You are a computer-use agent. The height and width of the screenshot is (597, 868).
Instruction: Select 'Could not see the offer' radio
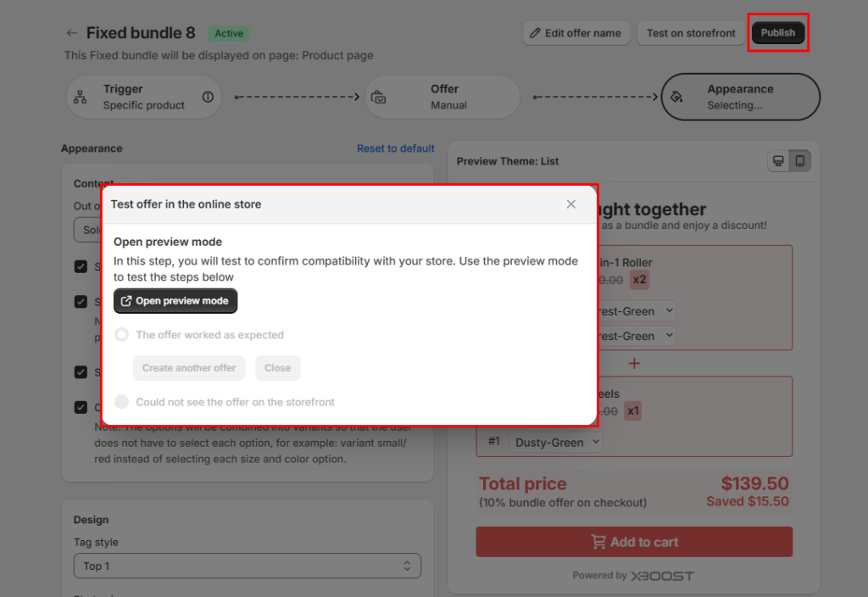click(121, 402)
